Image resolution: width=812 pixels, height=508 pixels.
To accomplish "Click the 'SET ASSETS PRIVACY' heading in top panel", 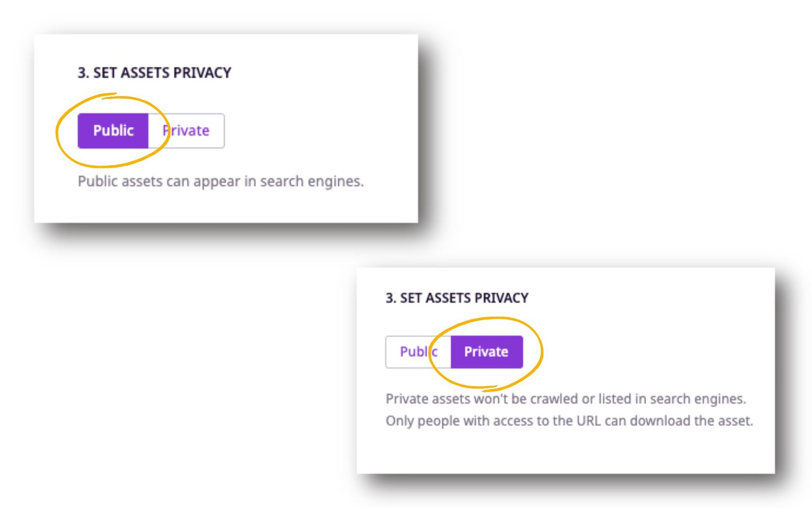I will (x=154, y=72).
